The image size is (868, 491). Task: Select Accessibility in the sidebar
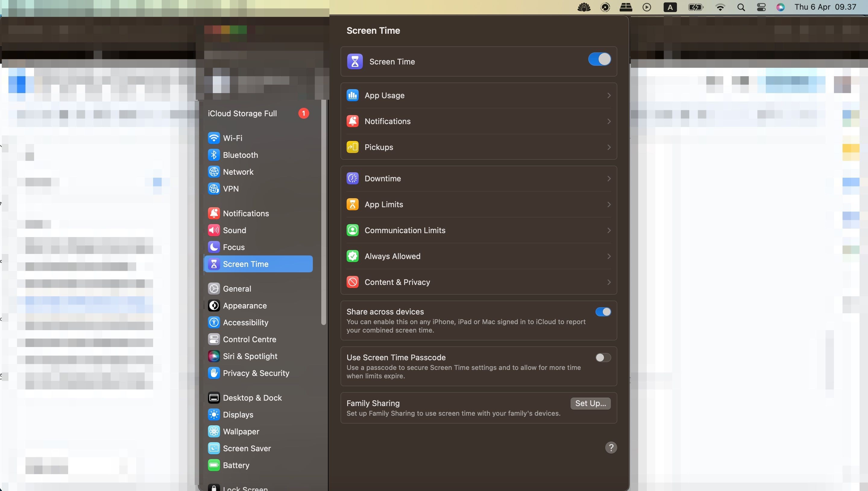258,322
